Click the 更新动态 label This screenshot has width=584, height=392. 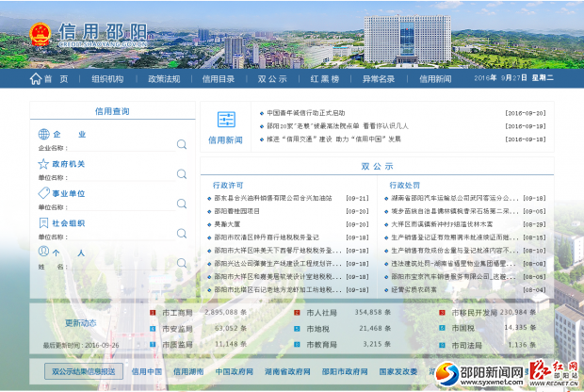tap(81, 323)
